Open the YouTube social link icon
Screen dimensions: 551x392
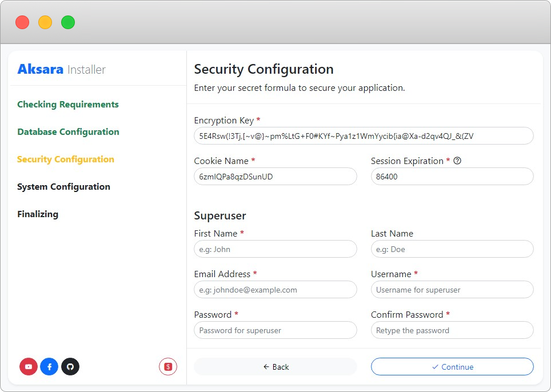tap(29, 367)
